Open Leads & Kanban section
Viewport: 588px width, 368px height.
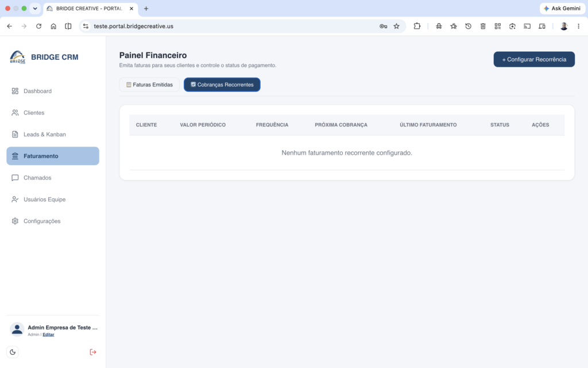coord(53,135)
